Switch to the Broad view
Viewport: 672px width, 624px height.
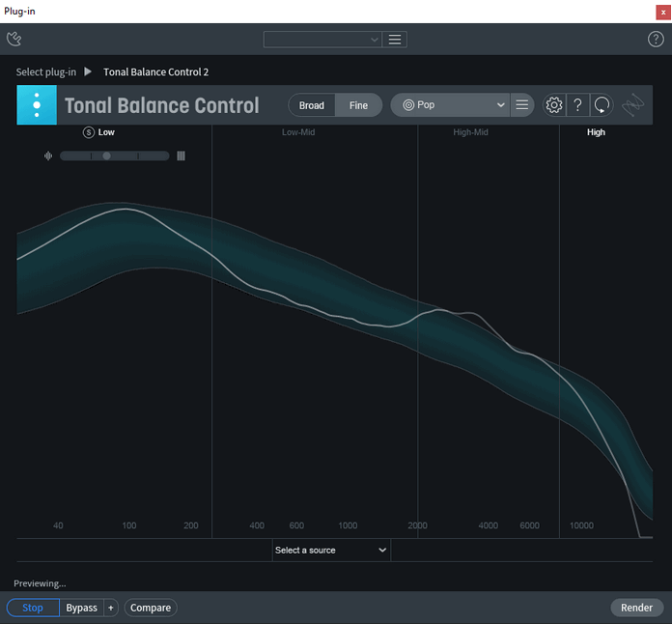point(312,105)
